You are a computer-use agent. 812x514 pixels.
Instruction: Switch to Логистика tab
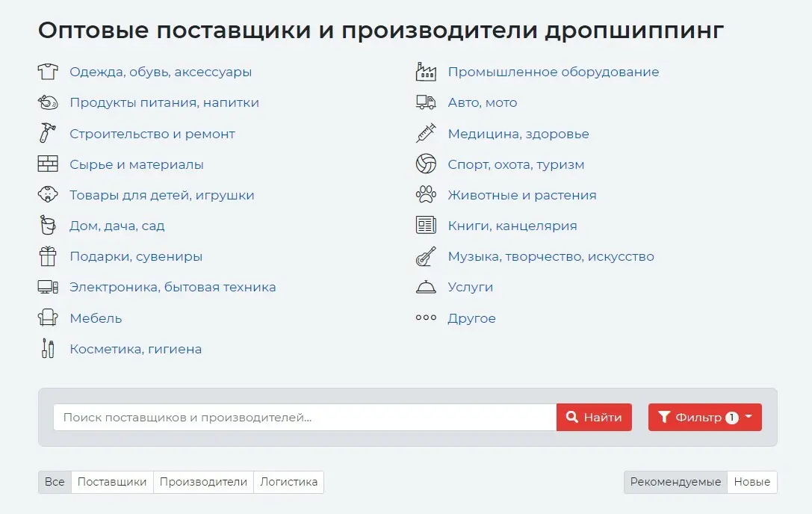(288, 482)
